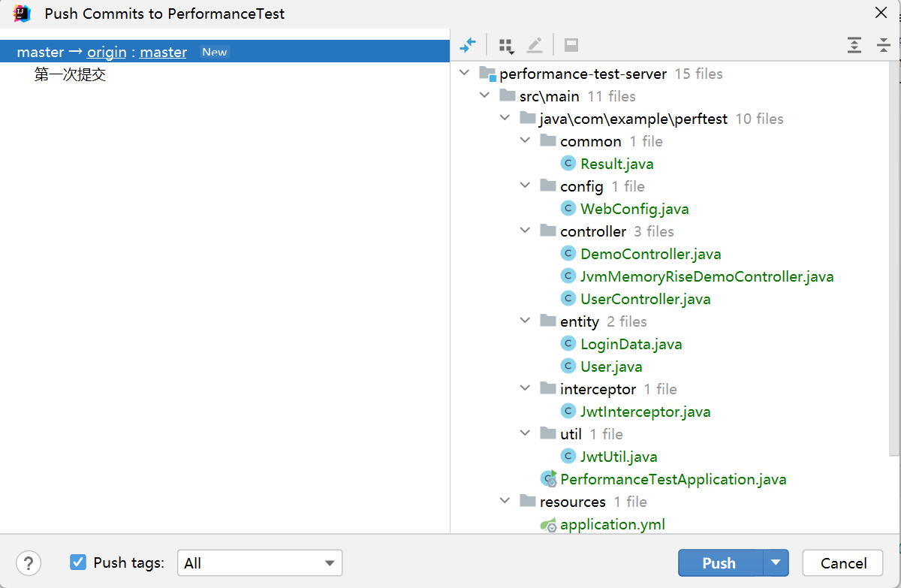Click the Expand All icon
The width and height of the screenshot is (901, 588).
(854, 45)
